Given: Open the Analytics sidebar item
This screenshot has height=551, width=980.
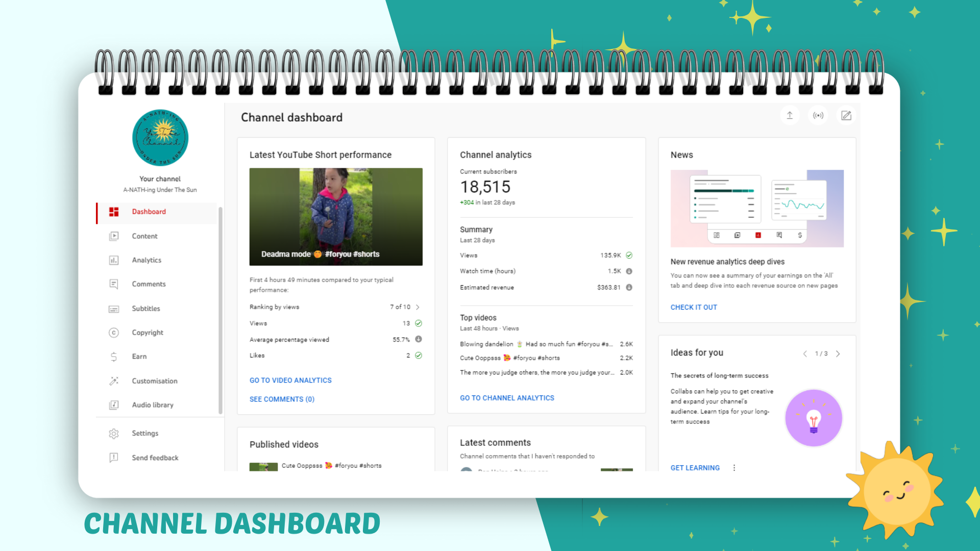Looking at the screenshot, I should [146, 260].
